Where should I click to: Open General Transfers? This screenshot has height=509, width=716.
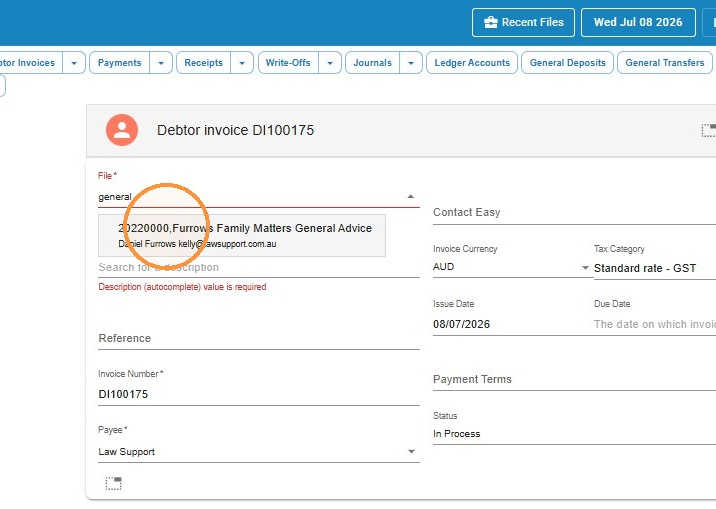pos(665,63)
